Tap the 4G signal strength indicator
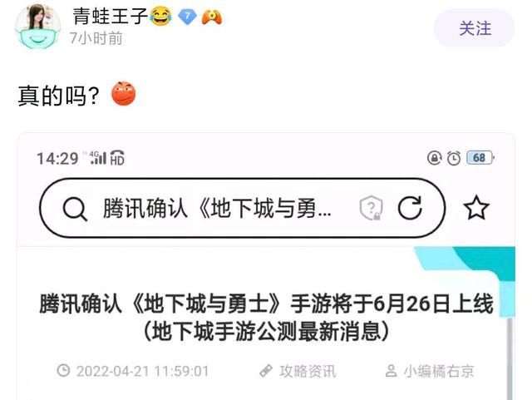Viewport: 532px width, 400px height. pos(98,158)
